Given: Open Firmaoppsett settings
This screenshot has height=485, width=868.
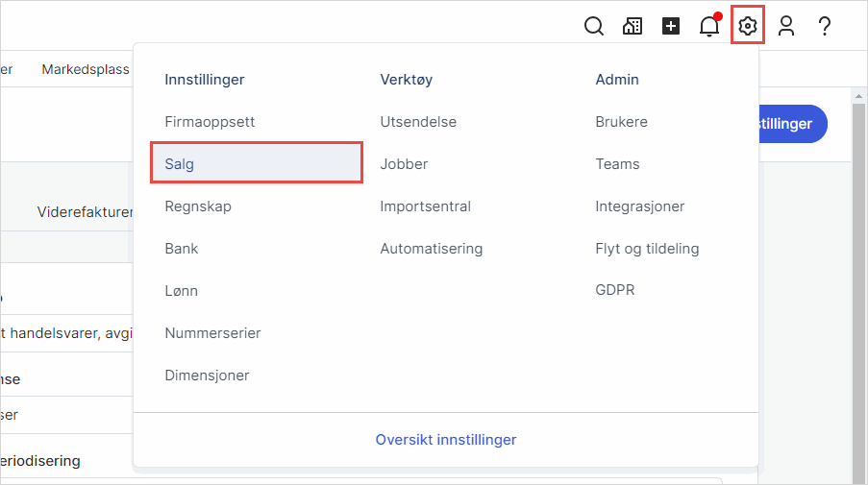Looking at the screenshot, I should pyautogui.click(x=210, y=122).
